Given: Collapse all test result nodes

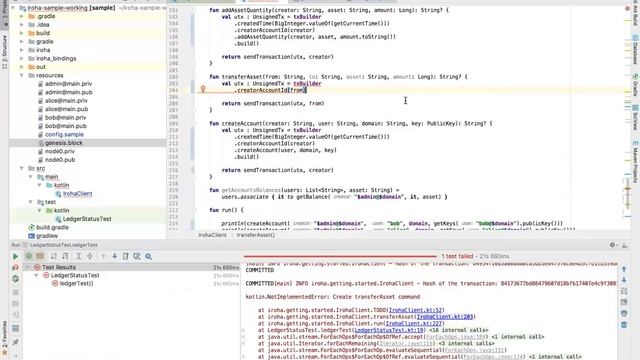Looking at the screenshot, I should [90, 256].
